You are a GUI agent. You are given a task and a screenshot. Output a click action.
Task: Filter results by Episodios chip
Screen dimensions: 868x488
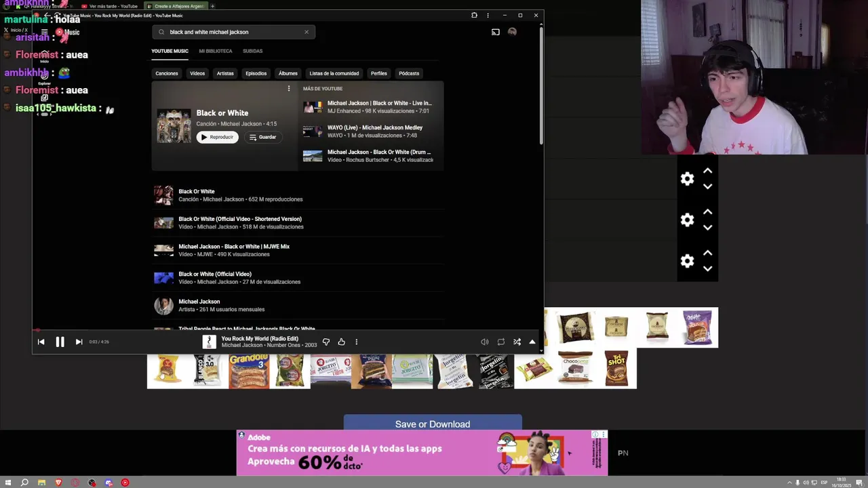[256, 73]
